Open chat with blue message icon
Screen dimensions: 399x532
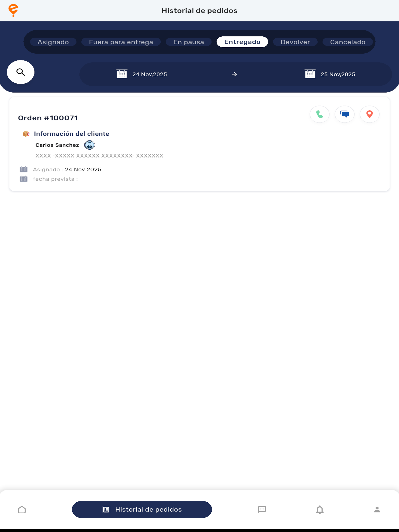pos(344,114)
